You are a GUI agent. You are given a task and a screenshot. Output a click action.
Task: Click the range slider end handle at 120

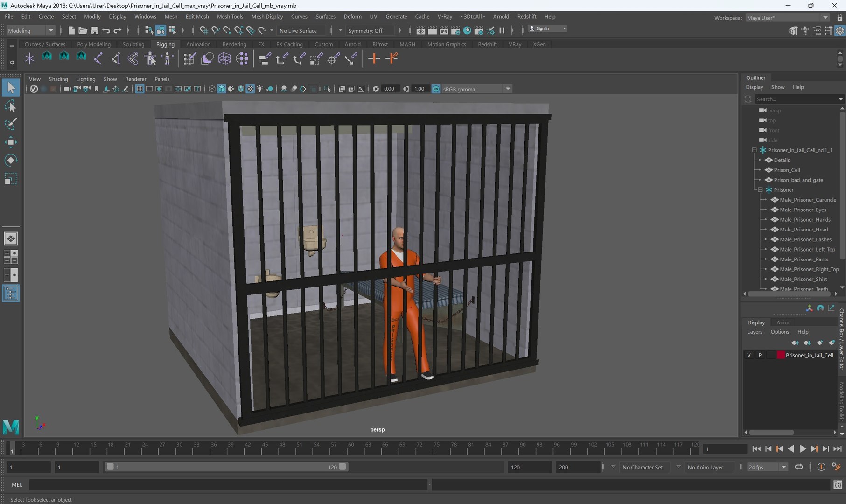(343, 467)
